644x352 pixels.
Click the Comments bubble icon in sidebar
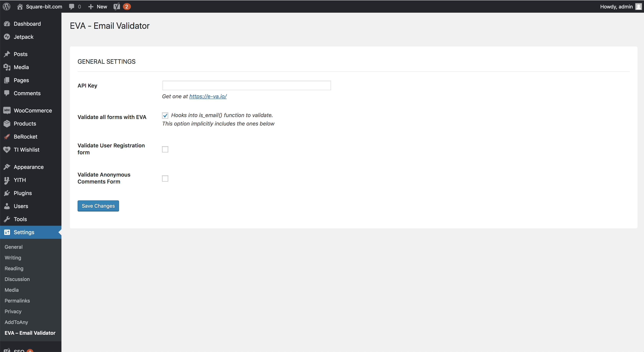tap(7, 93)
